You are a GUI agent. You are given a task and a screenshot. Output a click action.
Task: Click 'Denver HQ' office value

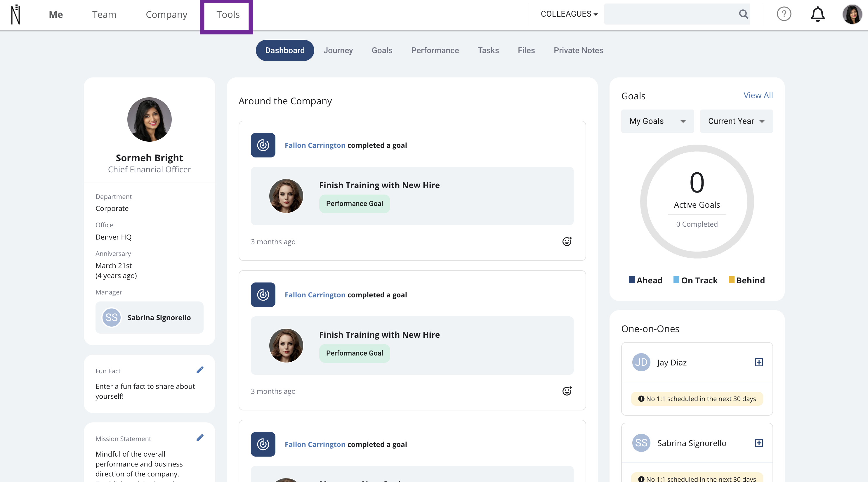click(x=114, y=237)
